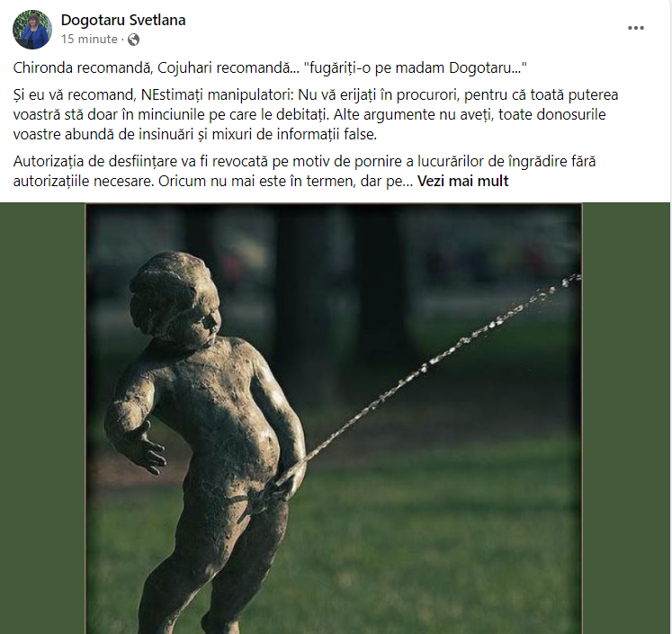Click the quoted text "fugăriți-o pe madam Dogotaru..."
Image resolution: width=672 pixels, height=634 pixels.
[415, 68]
